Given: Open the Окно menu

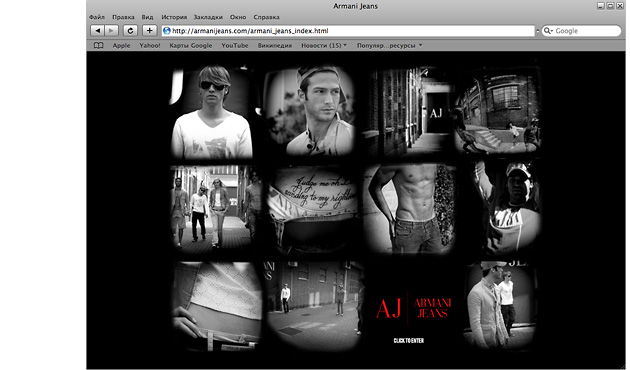Looking at the screenshot, I should [x=238, y=17].
